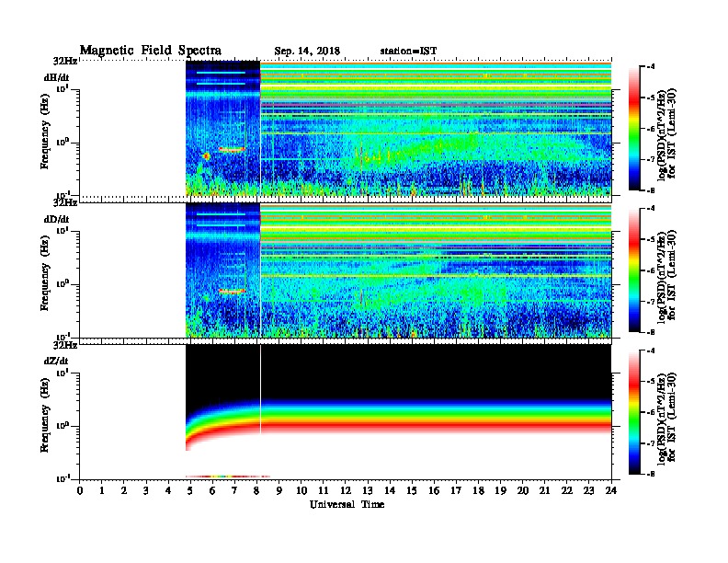Click the "Magnetic Field Spectra" title
728x563 pixels.
pyautogui.click(x=150, y=51)
